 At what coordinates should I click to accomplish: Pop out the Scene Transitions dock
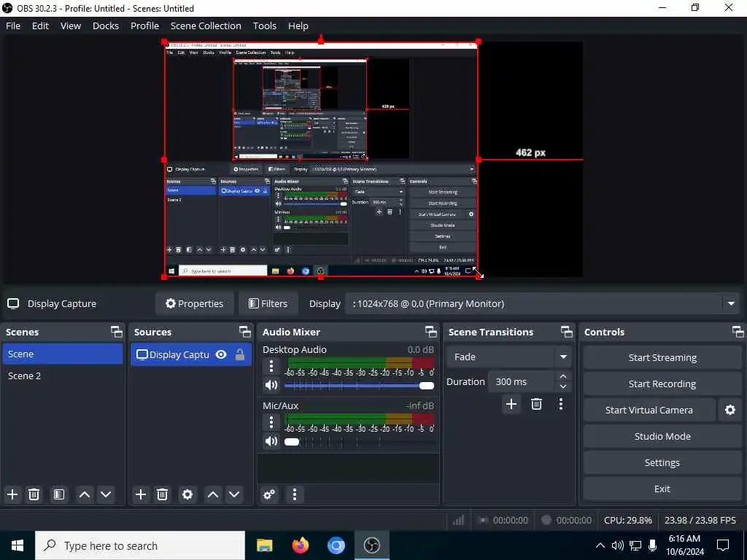click(x=566, y=332)
